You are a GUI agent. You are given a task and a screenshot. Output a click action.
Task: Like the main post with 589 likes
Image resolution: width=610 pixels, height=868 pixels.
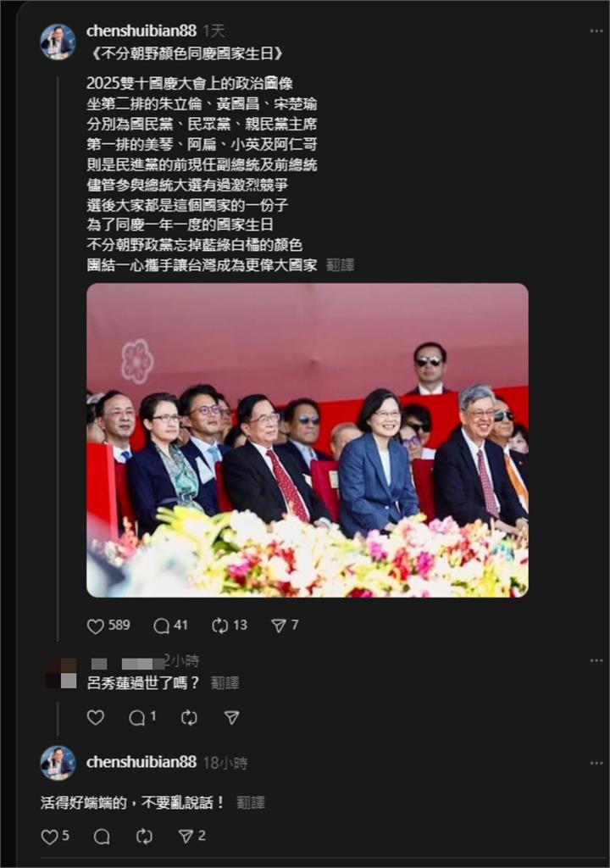[96, 626]
